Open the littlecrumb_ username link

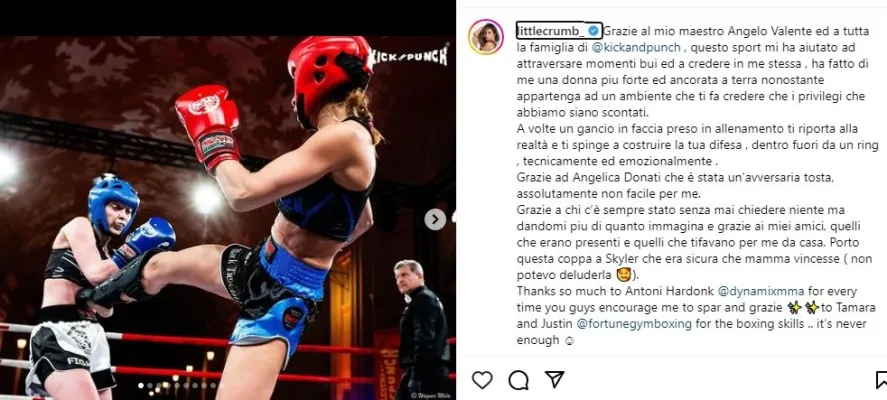click(551, 30)
